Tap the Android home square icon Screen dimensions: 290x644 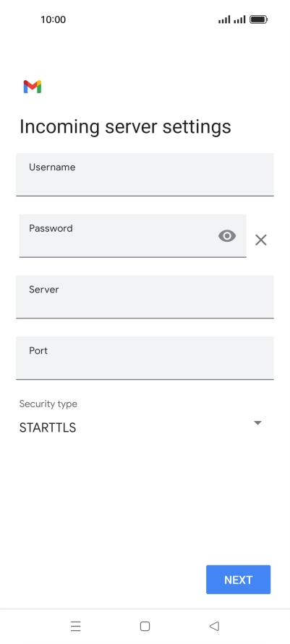[x=145, y=626]
